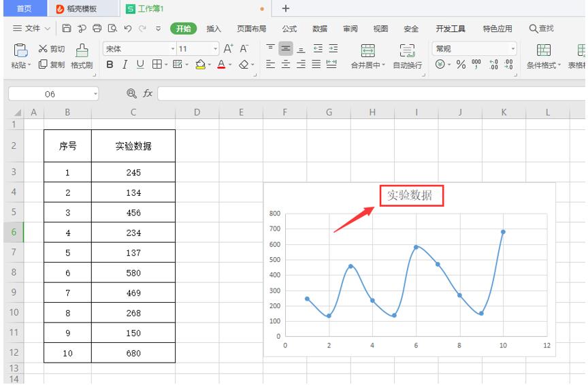Switch to the 数据 ribbon tab

(x=319, y=29)
